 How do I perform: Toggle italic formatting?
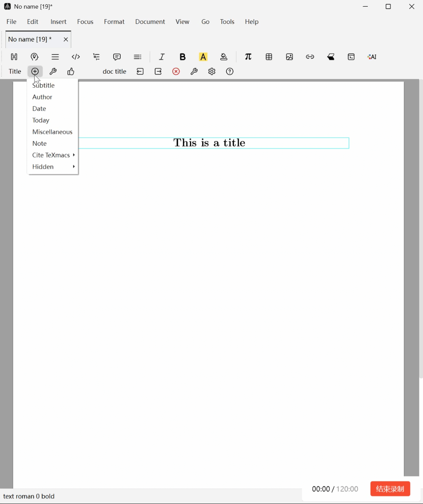point(162,57)
